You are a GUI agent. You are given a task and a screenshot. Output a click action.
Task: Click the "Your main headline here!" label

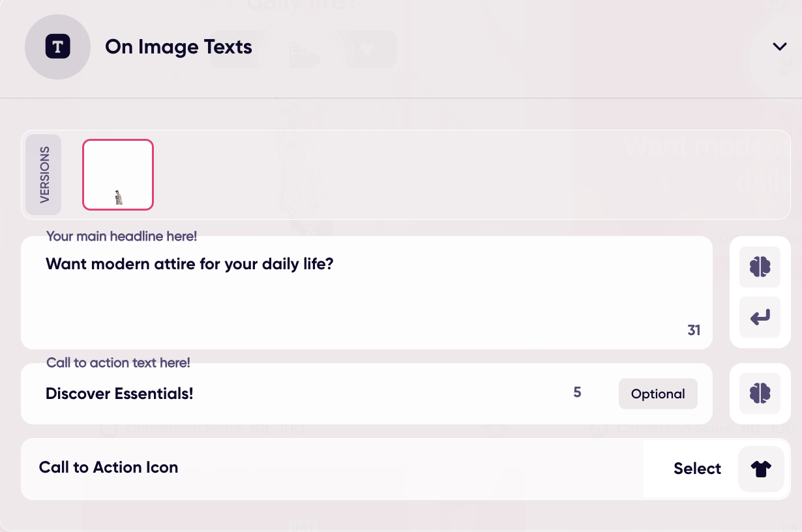coord(121,236)
